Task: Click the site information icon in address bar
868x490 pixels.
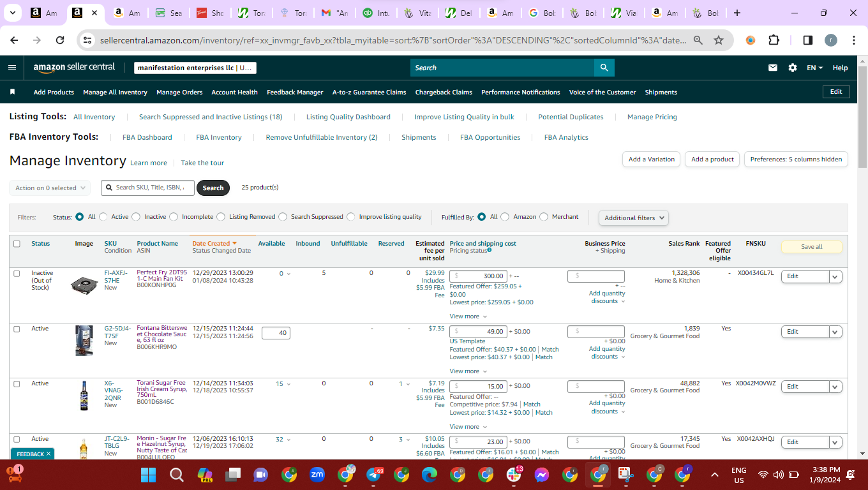Action: click(x=88, y=40)
